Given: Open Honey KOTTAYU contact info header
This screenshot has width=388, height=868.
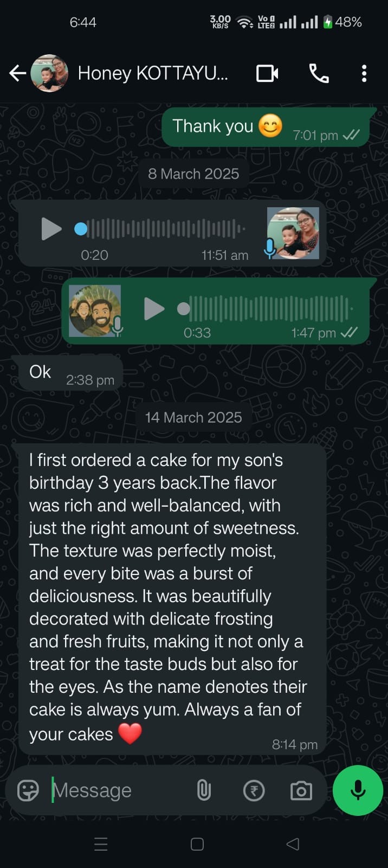Looking at the screenshot, I should [153, 73].
